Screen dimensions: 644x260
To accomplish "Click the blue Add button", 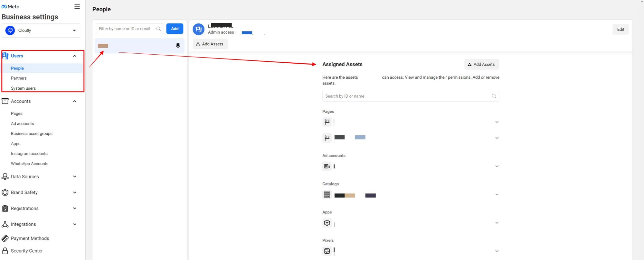I will pyautogui.click(x=175, y=29).
